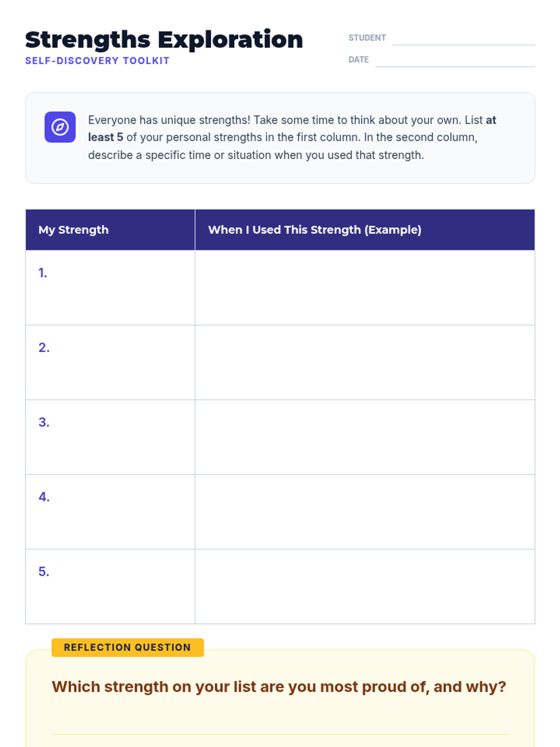Click the compass icon in the instructions box
The height and width of the screenshot is (747, 560).
pyautogui.click(x=60, y=127)
